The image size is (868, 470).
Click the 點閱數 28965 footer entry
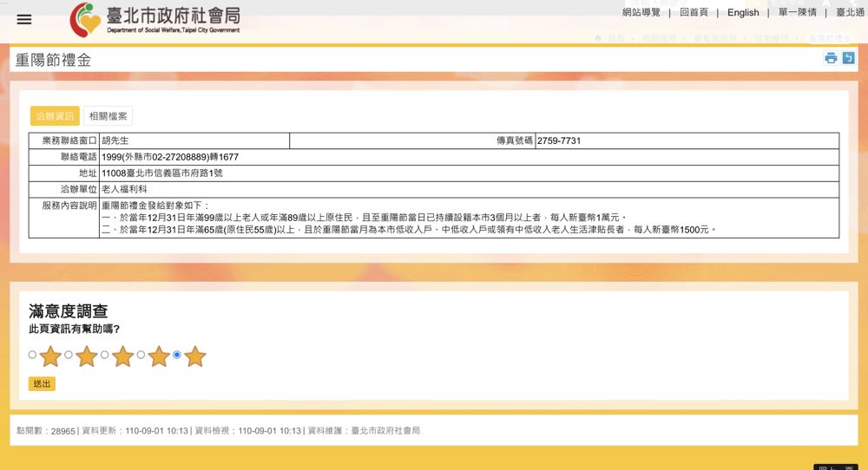[x=46, y=431]
